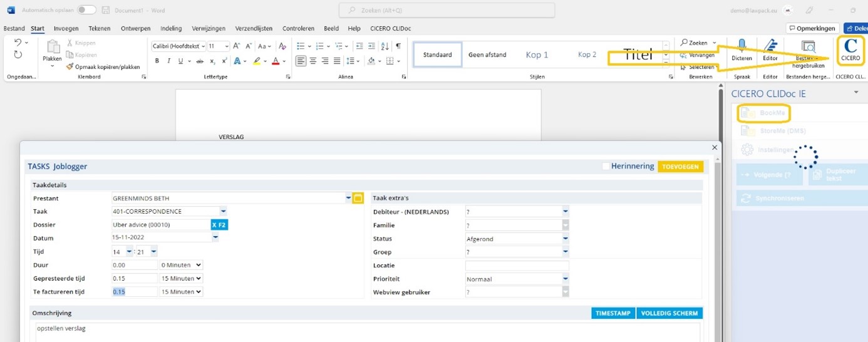Image resolution: width=868 pixels, height=342 pixels.
Task: Open the calendar icon beside Prestant field
Action: click(x=358, y=198)
